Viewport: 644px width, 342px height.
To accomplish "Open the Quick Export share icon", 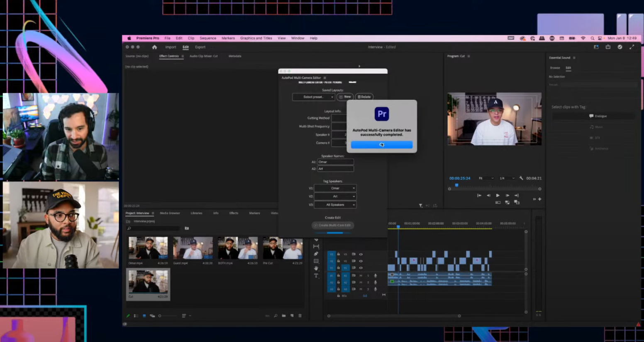I will 608,47.
